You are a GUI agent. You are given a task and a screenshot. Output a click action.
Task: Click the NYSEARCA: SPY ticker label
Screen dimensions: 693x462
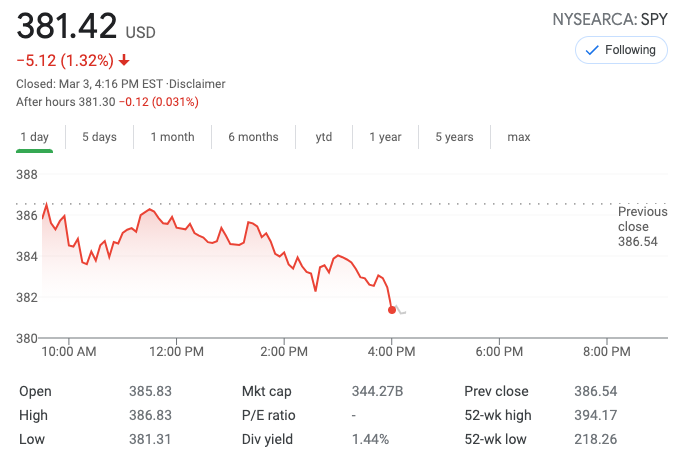(607, 20)
